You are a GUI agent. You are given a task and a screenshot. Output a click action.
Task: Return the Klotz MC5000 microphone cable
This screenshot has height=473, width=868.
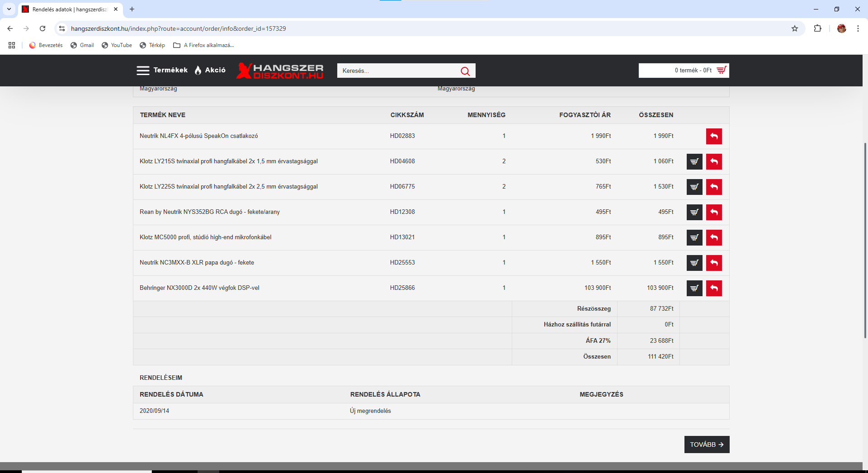click(x=714, y=237)
